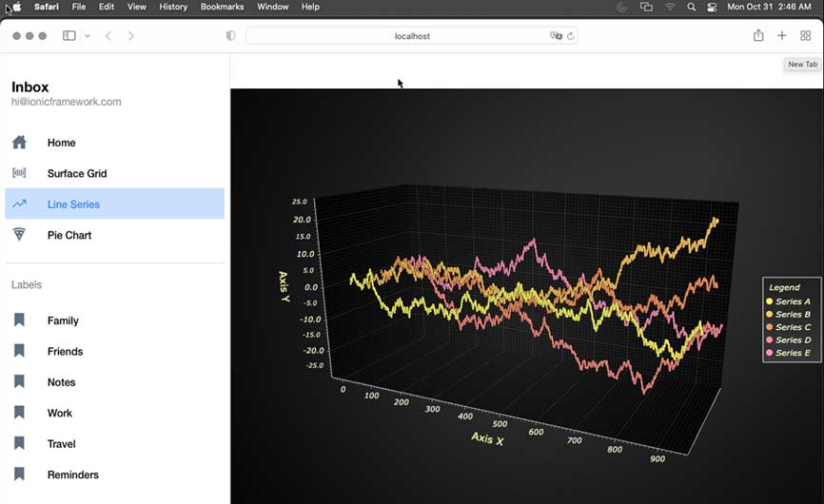Click the translate icon in address bar

click(556, 36)
